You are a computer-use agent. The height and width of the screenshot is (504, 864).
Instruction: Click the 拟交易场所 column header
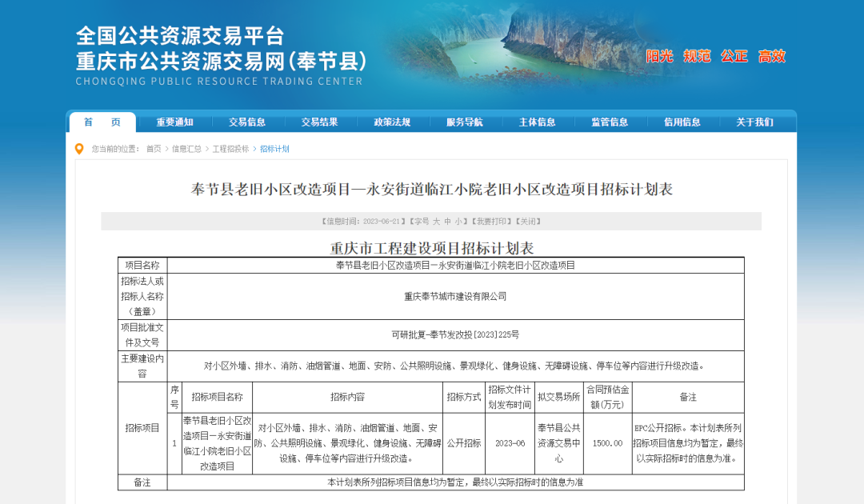(x=558, y=397)
